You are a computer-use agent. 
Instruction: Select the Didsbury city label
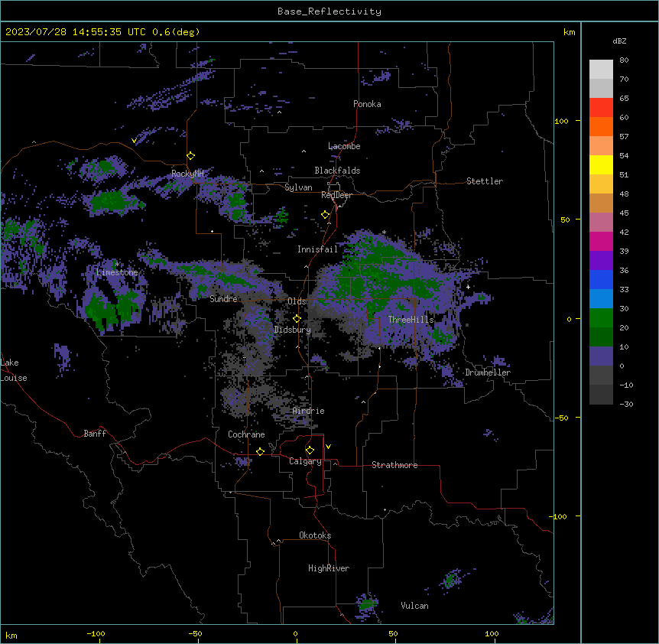point(292,330)
